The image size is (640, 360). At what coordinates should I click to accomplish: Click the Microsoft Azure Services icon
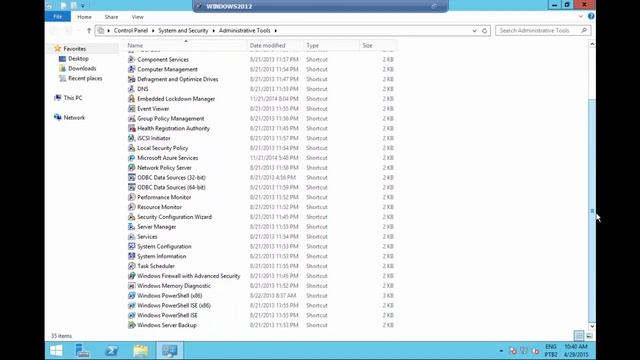(131, 158)
